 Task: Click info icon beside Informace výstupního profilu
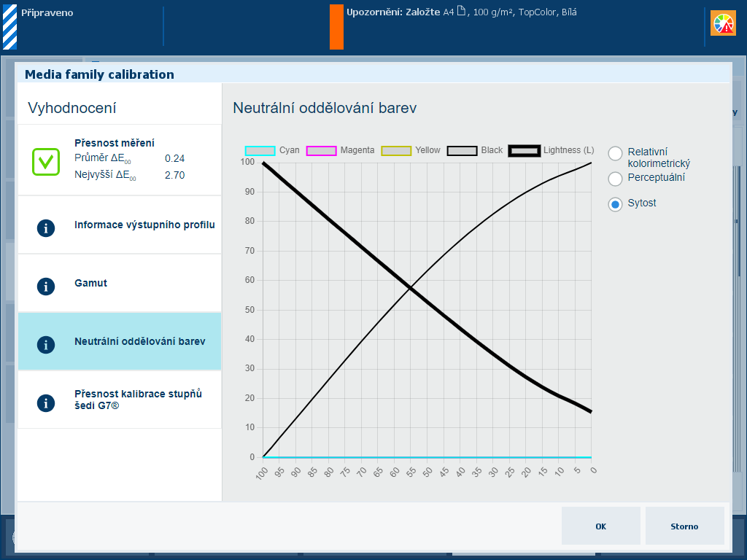[46, 228]
